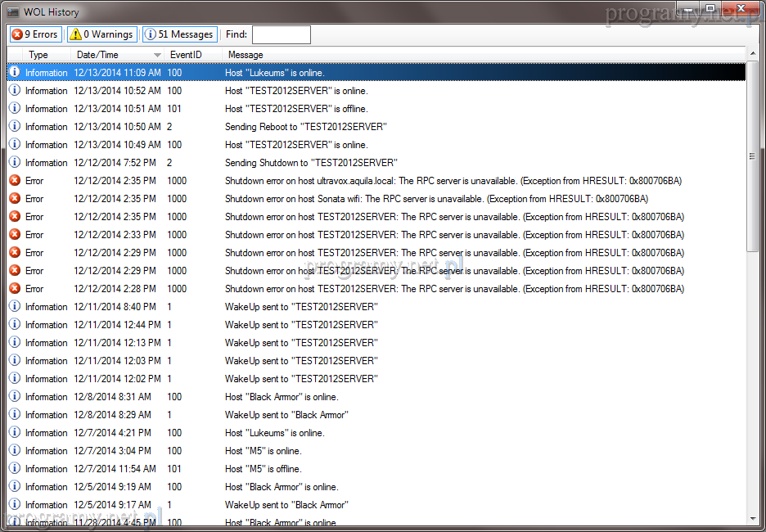
Task: Open Date/Time column sort arrow
Action: [157, 55]
